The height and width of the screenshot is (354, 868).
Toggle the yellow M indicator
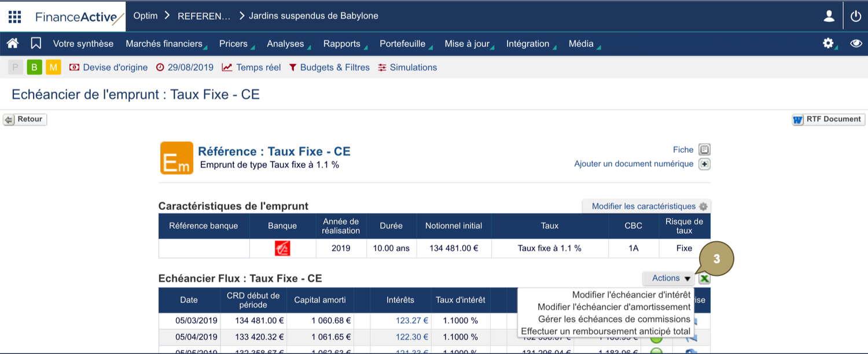coord(53,67)
